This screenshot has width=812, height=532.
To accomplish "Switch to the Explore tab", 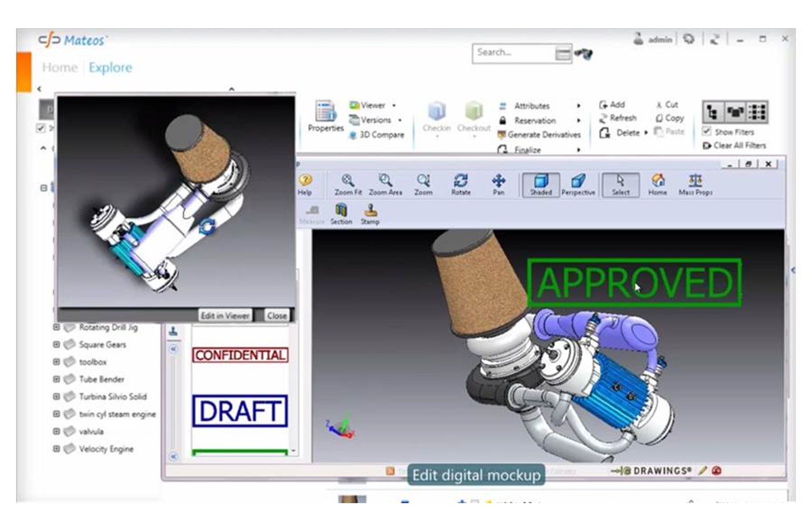I will click(110, 68).
